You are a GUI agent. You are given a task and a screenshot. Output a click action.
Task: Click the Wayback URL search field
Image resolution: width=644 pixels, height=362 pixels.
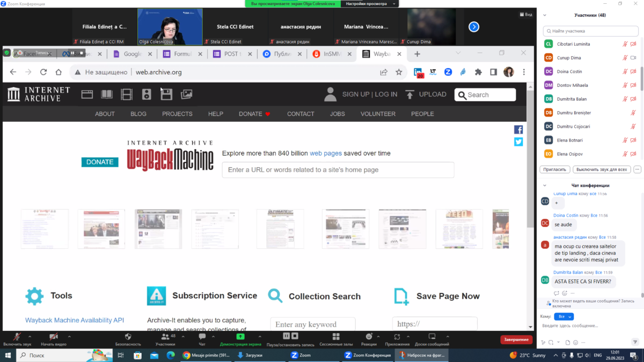pyautogui.click(x=338, y=170)
